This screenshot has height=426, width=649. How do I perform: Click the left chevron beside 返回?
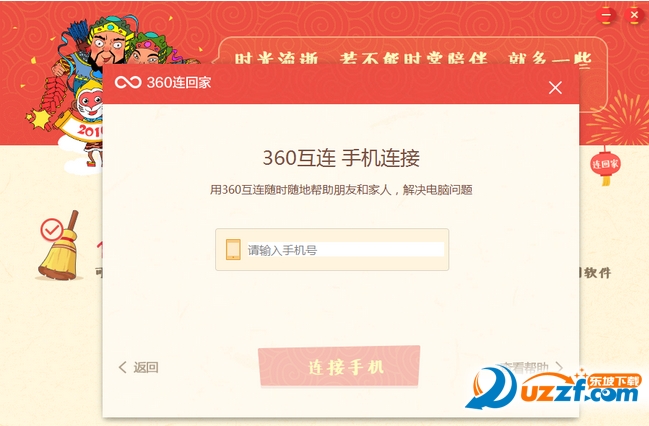(123, 367)
